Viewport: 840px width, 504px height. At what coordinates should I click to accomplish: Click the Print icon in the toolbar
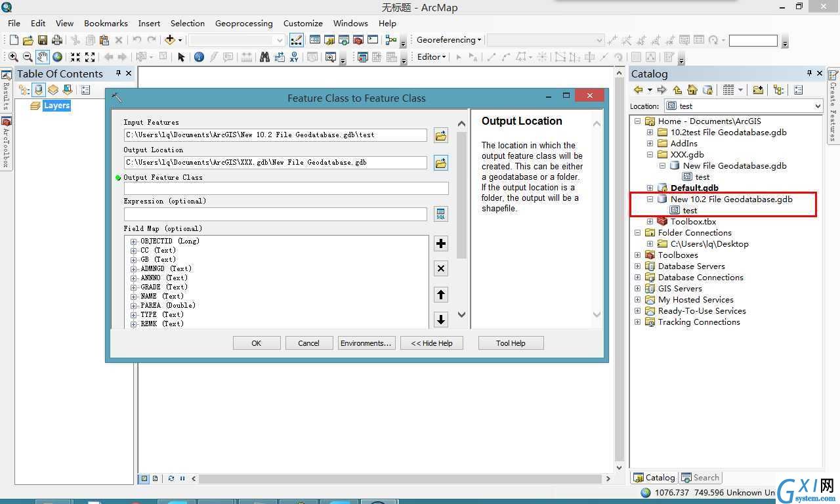click(57, 40)
